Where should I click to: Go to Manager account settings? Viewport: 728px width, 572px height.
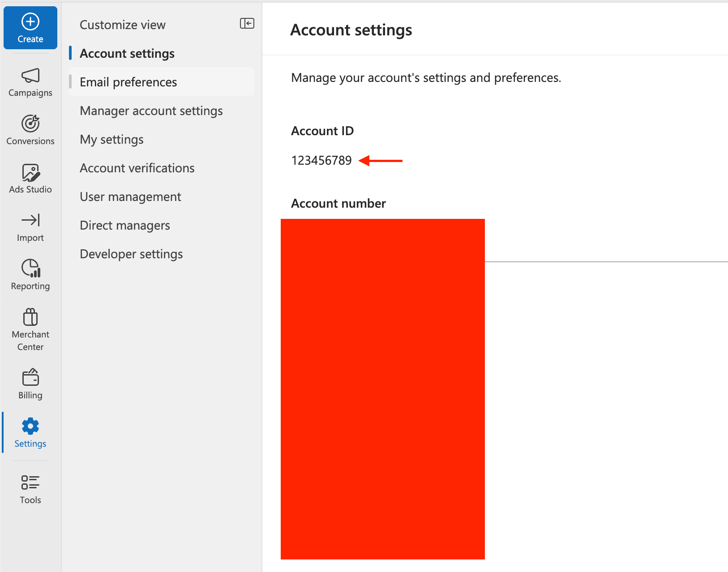pyautogui.click(x=151, y=111)
